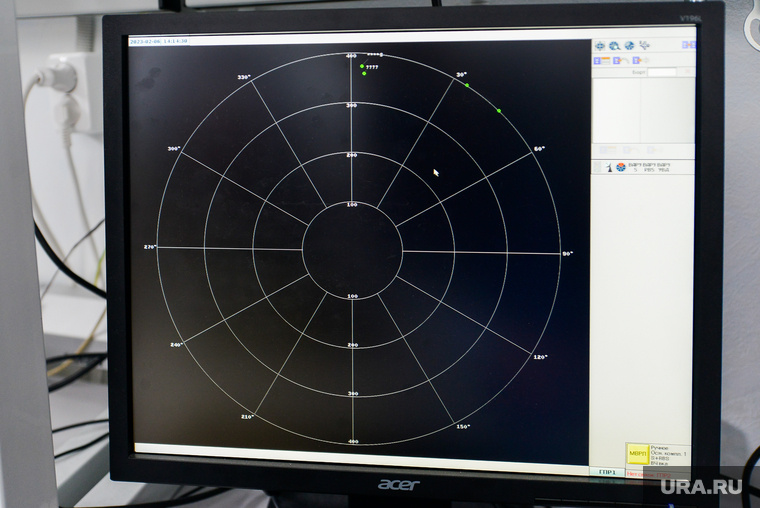The width and height of the screenshot is (760, 508).
Task: Select the green target below the ???? label
Action: (364, 73)
